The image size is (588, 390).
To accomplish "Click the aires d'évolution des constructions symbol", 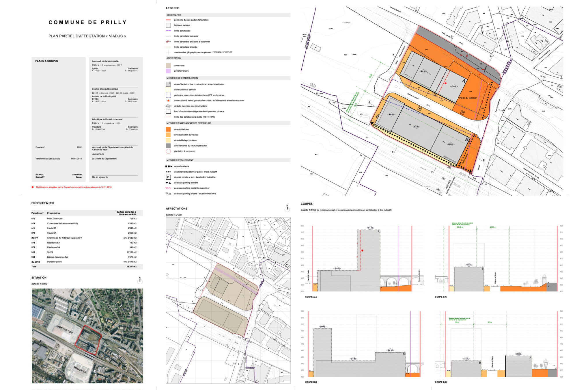I will (x=168, y=84).
